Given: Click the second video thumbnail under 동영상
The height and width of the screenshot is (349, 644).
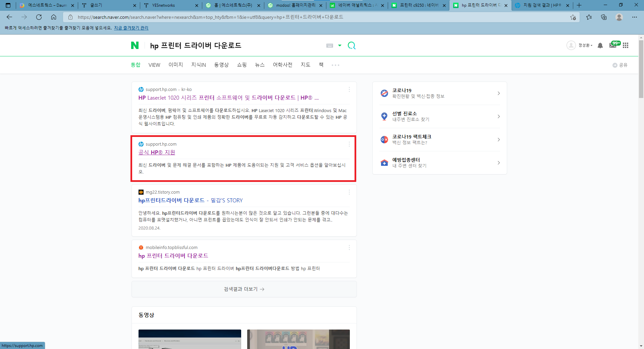Looking at the screenshot, I should point(299,339).
